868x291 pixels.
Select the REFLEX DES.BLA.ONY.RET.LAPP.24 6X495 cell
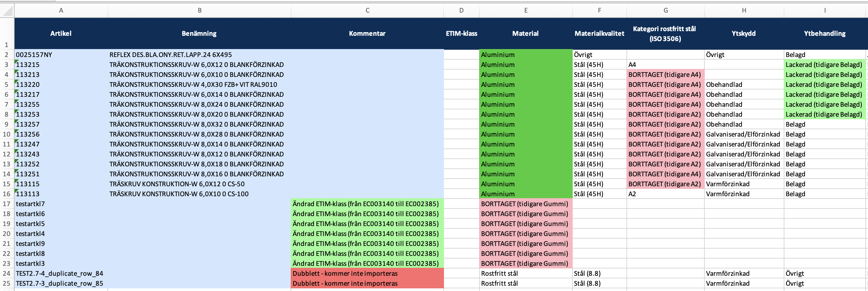click(x=199, y=54)
